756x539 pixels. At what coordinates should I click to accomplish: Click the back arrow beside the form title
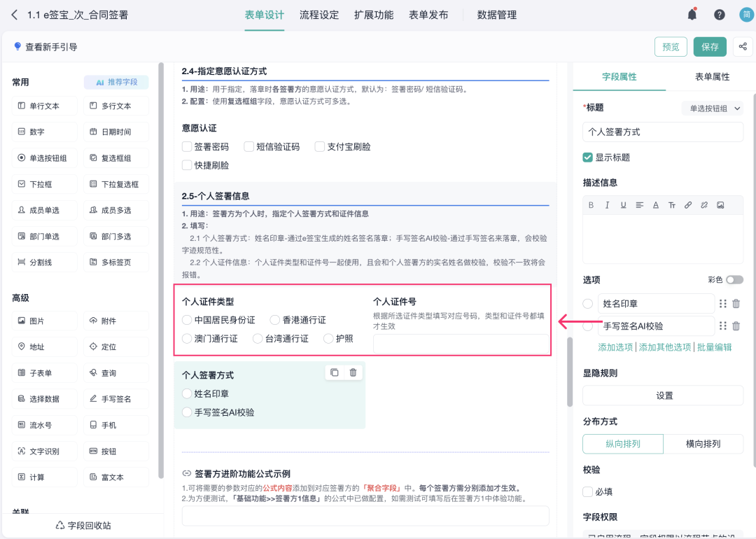click(15, 15)
